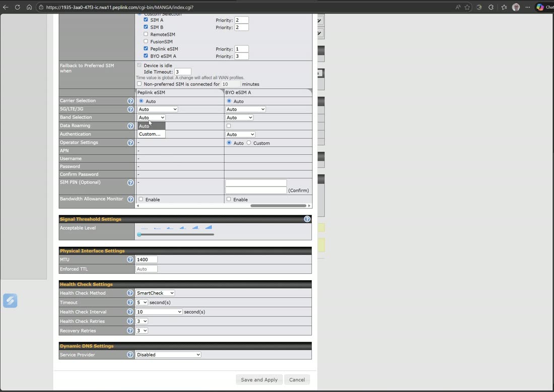This screenshot has height=392, width=554.
Task: Click the blue floating widget icon on left
Action: (10, 300)
